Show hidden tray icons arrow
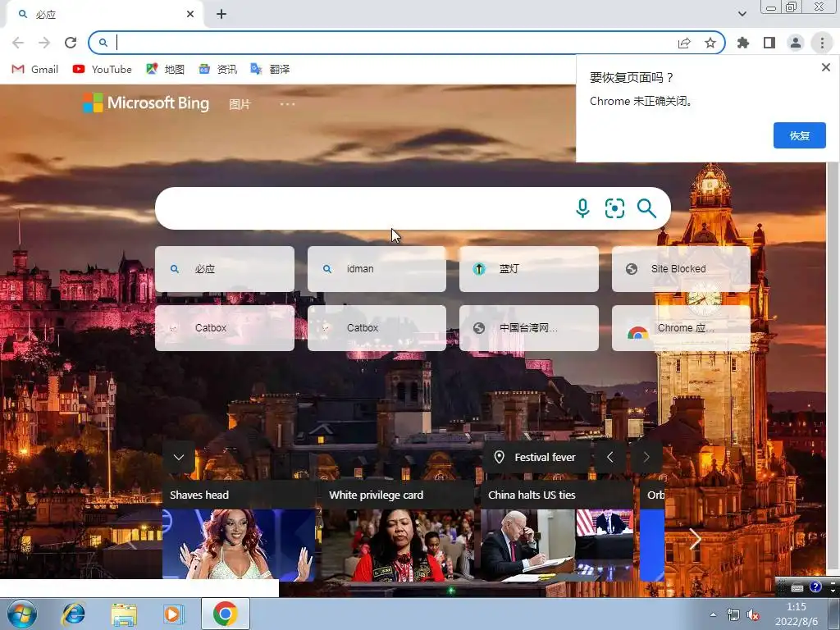Screen dimensions: 840x630 pos(713,614)
